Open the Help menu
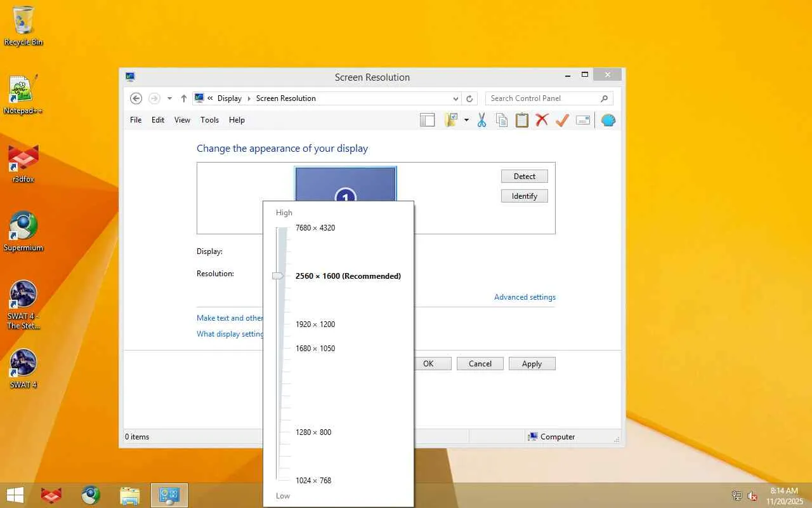This screenshot has width=812, height=508. click(x=237, y=120)
